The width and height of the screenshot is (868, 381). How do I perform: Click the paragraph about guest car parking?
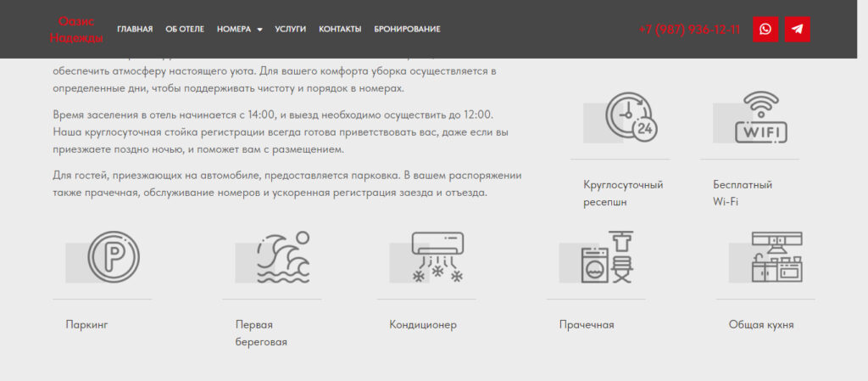(287, 184)
